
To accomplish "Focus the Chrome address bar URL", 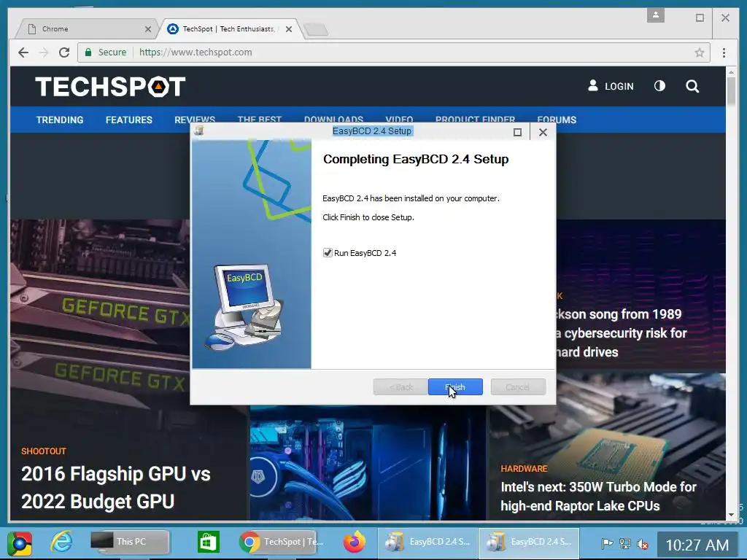I will click(x=196, y=52).
